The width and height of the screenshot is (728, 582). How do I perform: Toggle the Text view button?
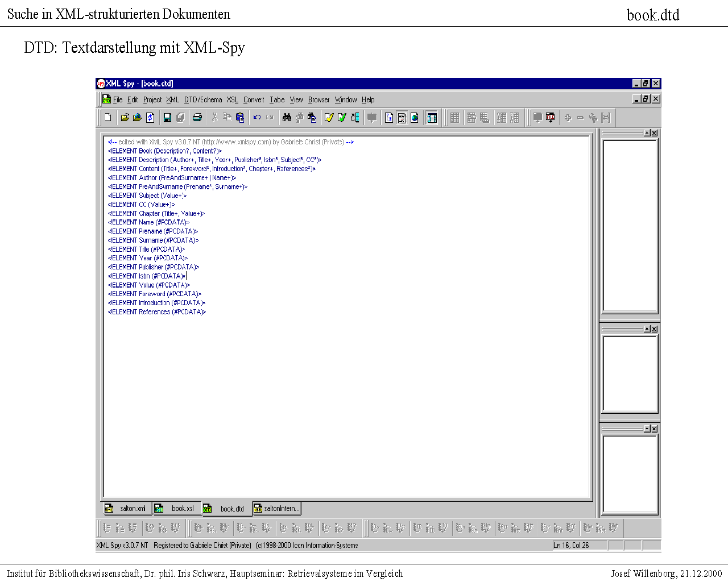[x=402, y=118]
